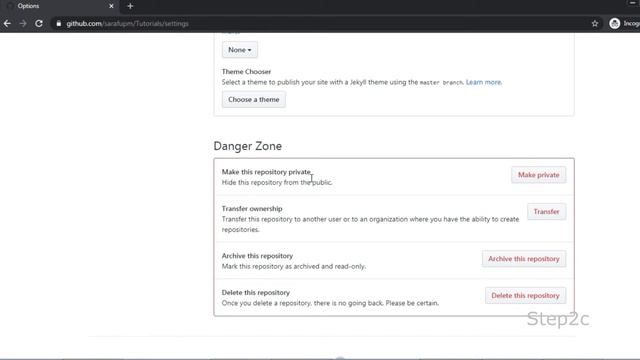Screen dimensions: 640x360
Task: Click 'Mark this repository as archived' description
Action: pyautogui.click(x=293, y=267)
